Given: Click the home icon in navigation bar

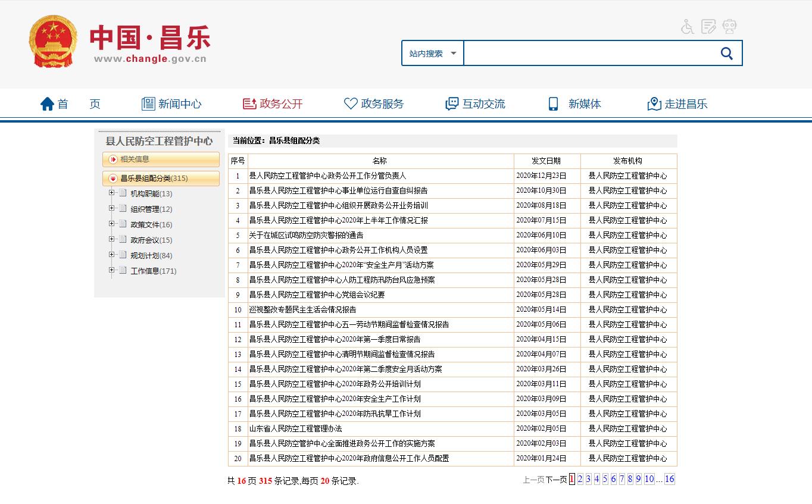Looking at the screenshot, I should [47, 104].
